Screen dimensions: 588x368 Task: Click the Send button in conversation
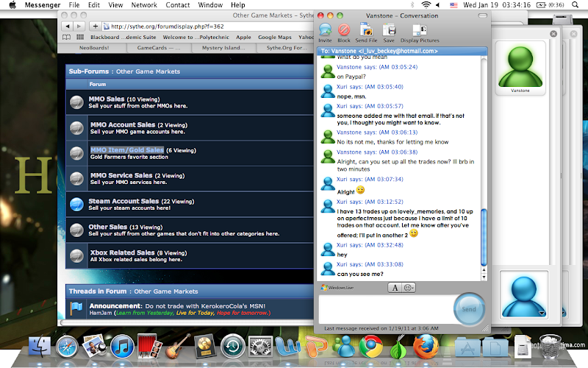(x=469, y=309)
